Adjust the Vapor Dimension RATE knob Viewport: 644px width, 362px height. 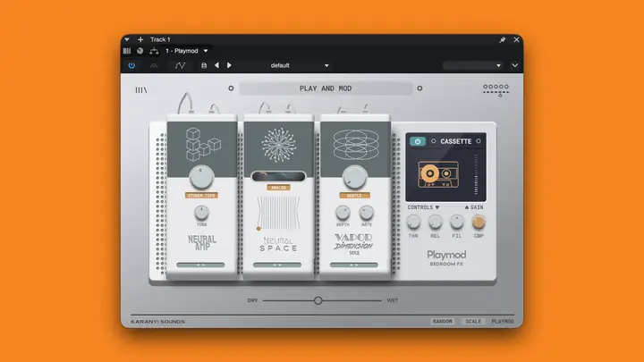pyautogui.click(x=367, y=213)
